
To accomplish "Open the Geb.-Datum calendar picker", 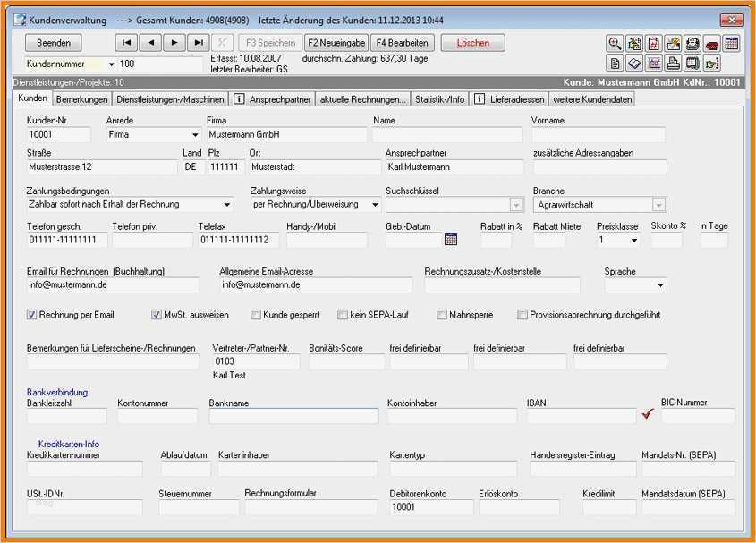I will pyautogui.click(x=451, y=240).
